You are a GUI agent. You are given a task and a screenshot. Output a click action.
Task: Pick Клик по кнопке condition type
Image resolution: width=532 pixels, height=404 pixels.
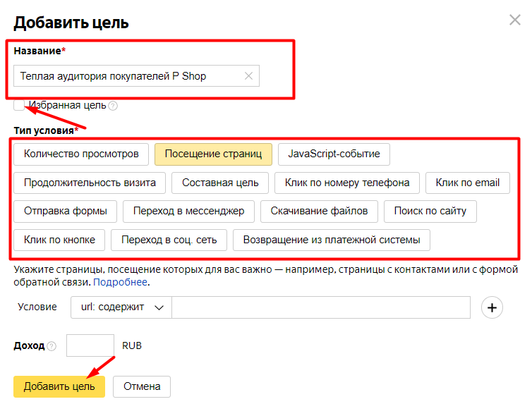pyautogui.click(x=59, y=240)
